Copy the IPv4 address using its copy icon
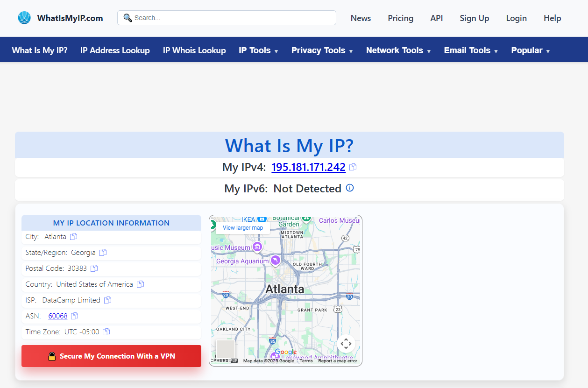This screenshot has width=588, height=388. point(353,167)
